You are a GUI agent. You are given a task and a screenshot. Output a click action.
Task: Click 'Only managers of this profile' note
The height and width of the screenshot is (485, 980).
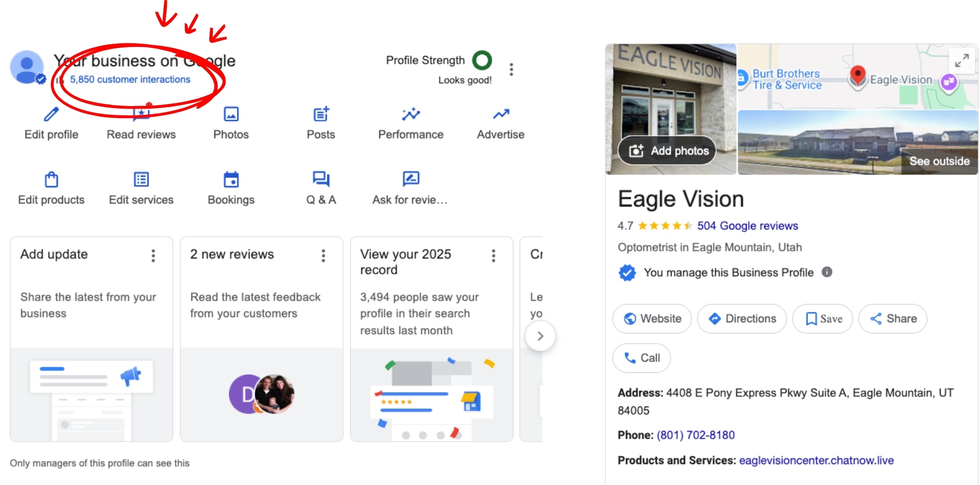[x=100, y=463]
